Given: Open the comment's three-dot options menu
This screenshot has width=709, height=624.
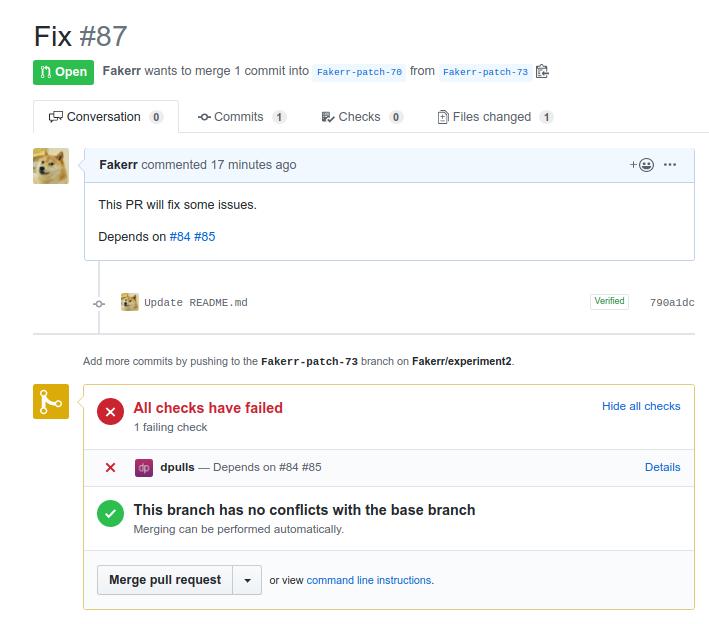Looking at the screenshot, I should point(670,165).
